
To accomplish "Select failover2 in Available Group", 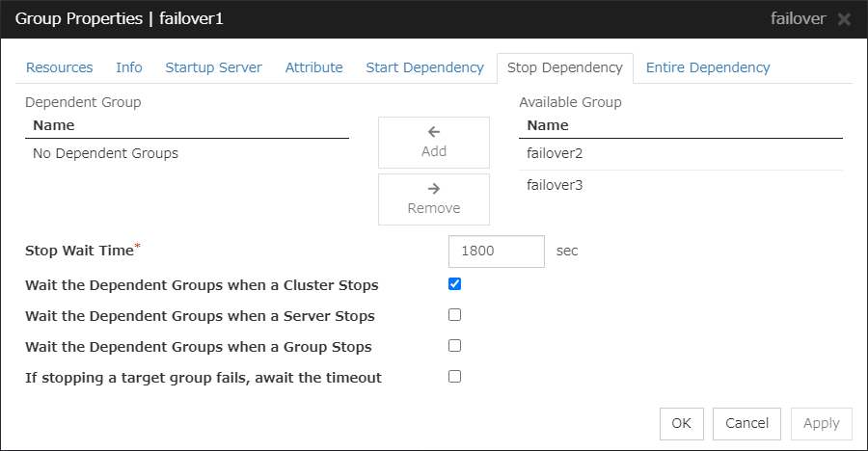I will click(556, 153).
